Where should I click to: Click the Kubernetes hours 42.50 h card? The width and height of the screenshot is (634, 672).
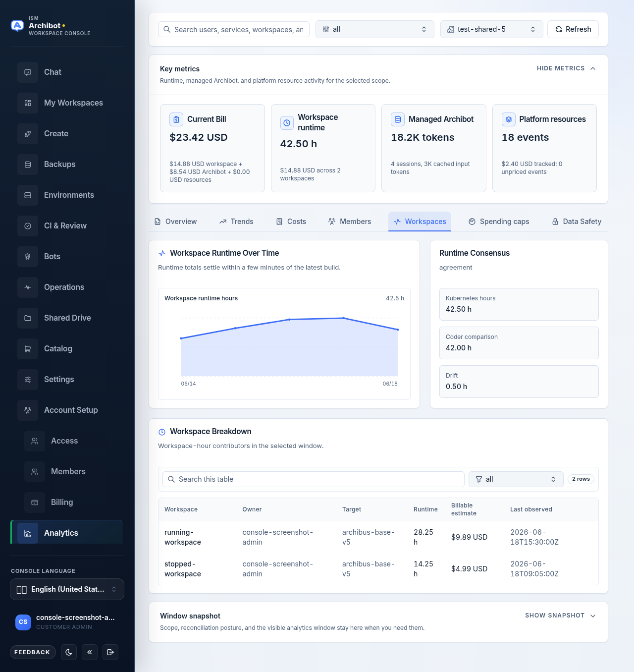click(x=519, y=304)
